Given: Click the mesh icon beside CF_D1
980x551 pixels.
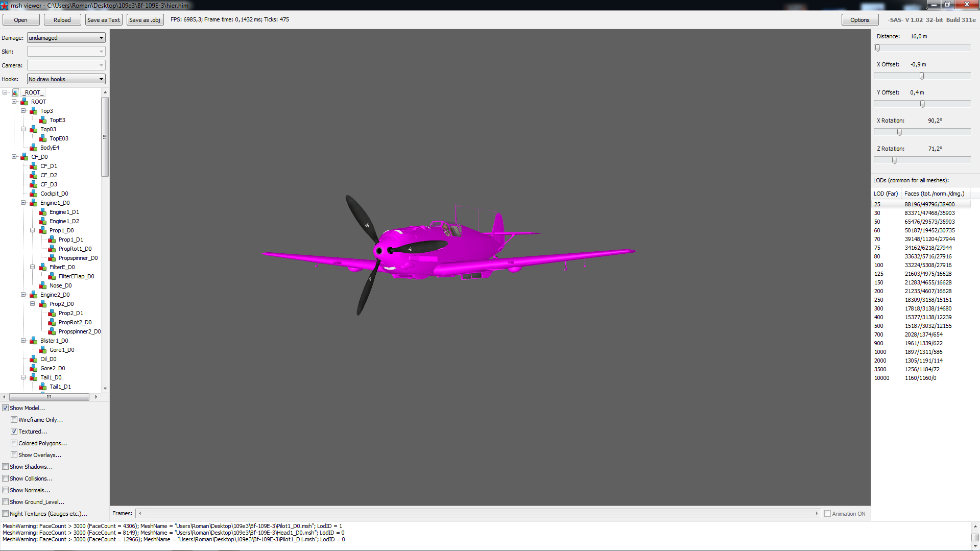Looking at the screenshot, I should tap(34, 166).
